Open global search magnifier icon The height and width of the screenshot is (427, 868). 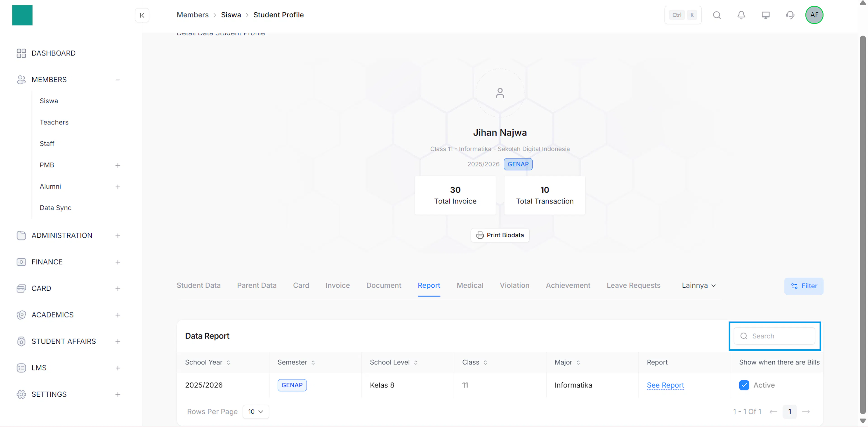click(717, 15)
